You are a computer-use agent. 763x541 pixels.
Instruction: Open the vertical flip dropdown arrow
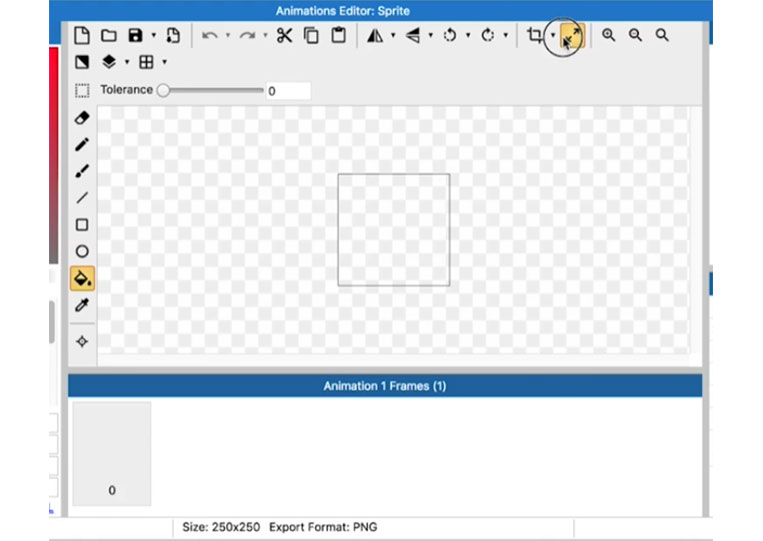(x=431, y=36)
